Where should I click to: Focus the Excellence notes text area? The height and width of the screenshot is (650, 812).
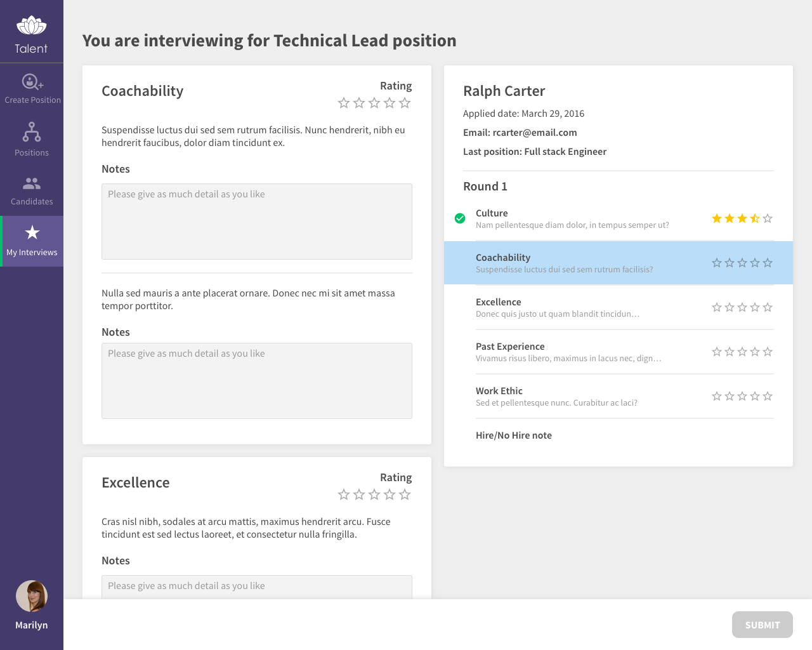257,587
